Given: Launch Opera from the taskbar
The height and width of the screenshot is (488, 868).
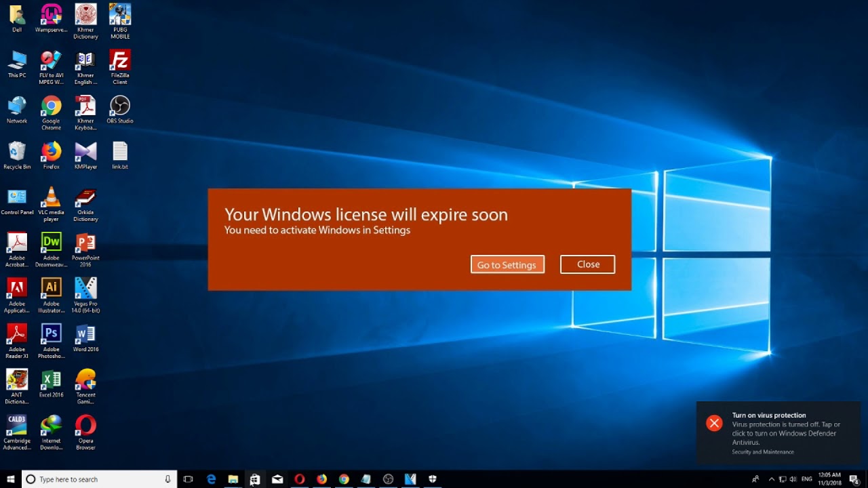Looking at the screenshot, I should [299, 479].
